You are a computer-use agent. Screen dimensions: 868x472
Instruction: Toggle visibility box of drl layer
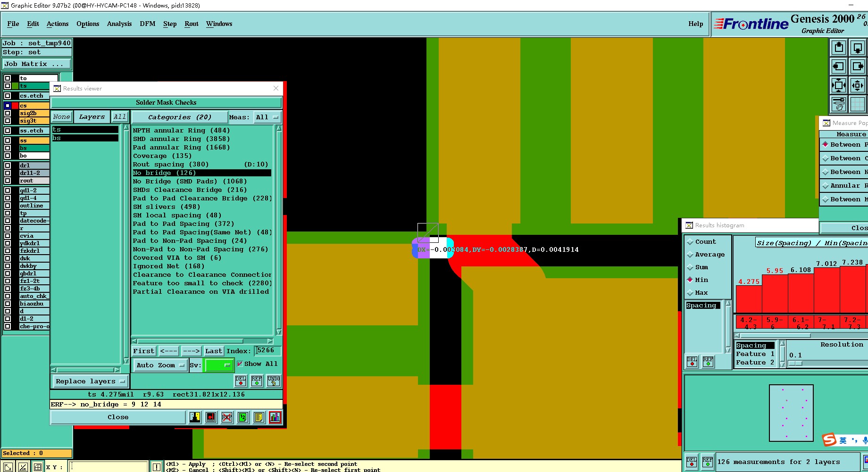point(8,166)
